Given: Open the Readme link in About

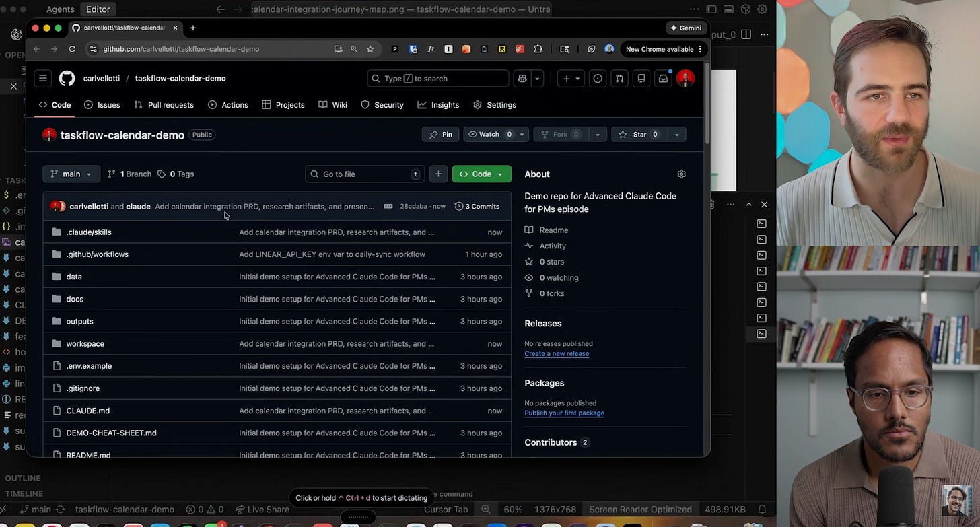Looking at the screenshot, I should pyautogui.click(x=547, y=230).
